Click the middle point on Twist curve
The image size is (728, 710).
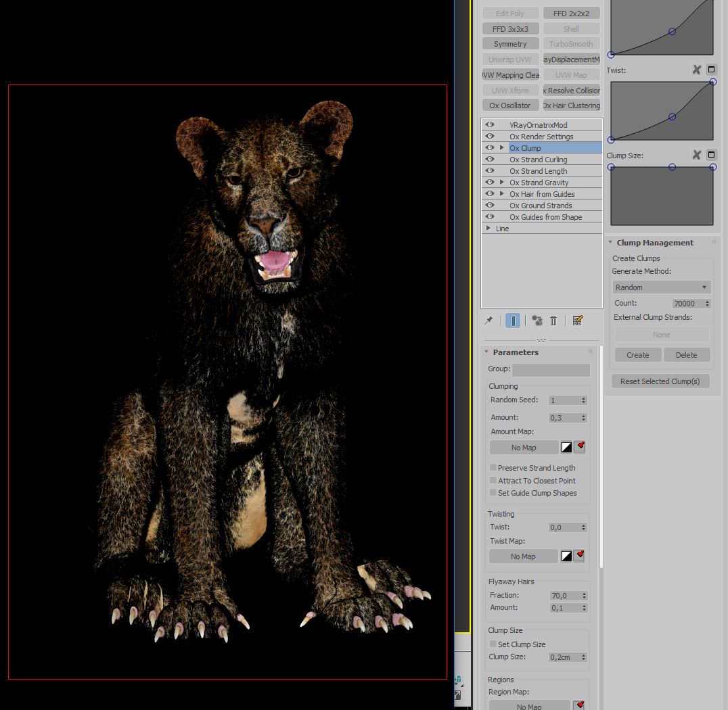[672, 117]
